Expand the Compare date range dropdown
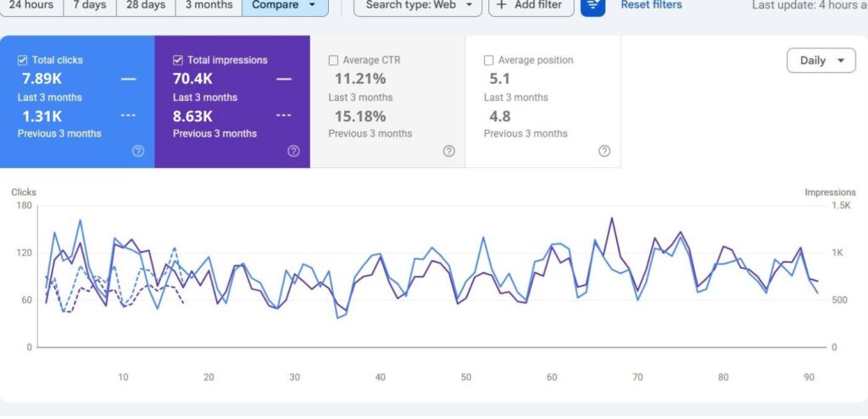This screenshot has height=419, width=868. click(x=285, y=6)
